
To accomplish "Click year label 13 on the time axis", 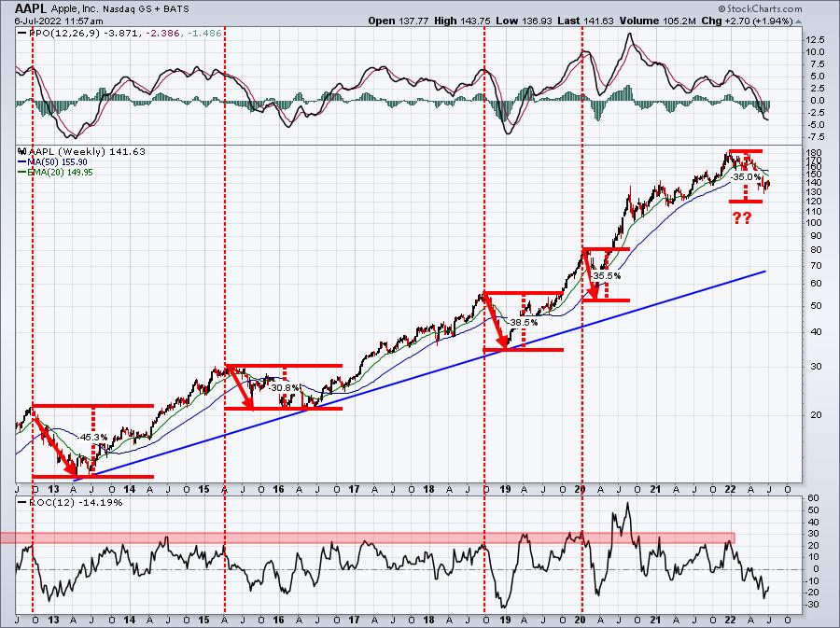I will pos(53,489).
